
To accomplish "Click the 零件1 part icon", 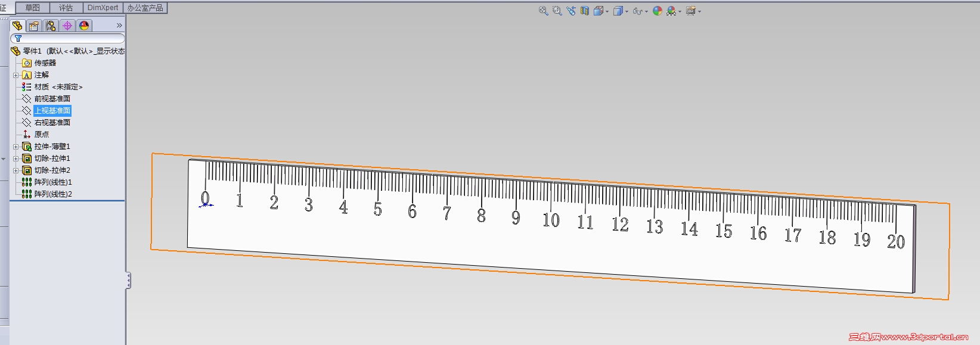I will point(16,51).
